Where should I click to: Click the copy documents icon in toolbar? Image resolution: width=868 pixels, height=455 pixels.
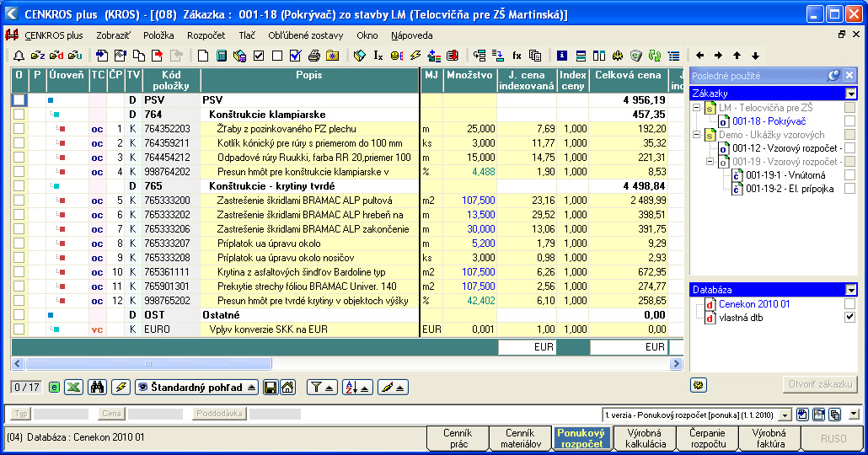(x=139, y=56)
